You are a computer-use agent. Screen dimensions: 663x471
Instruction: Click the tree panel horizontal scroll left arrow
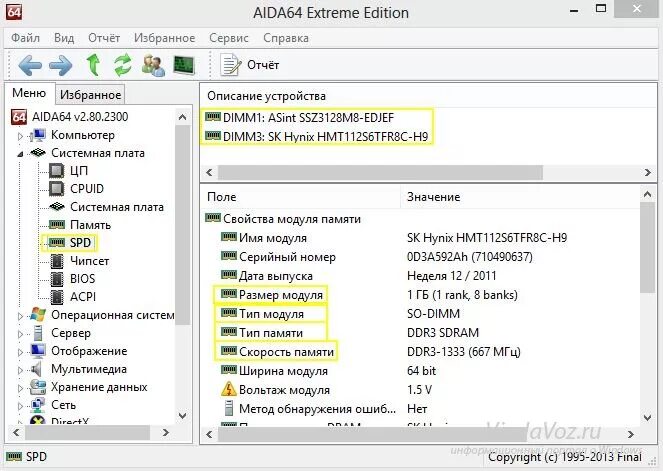[x=16, y=433]
